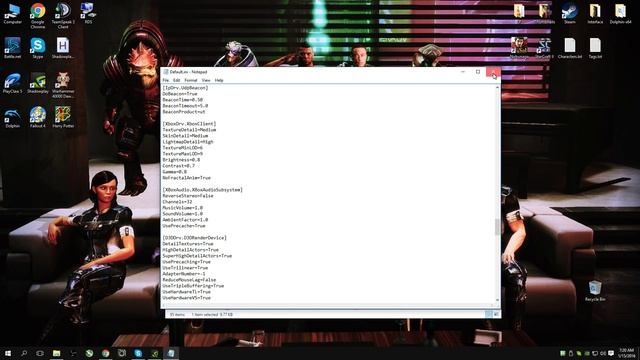Open the Nvidia Shadowplay desktop shortcut
Viewport: 640px width, 360px height.
pyautogui.click(x=38, y=83)
